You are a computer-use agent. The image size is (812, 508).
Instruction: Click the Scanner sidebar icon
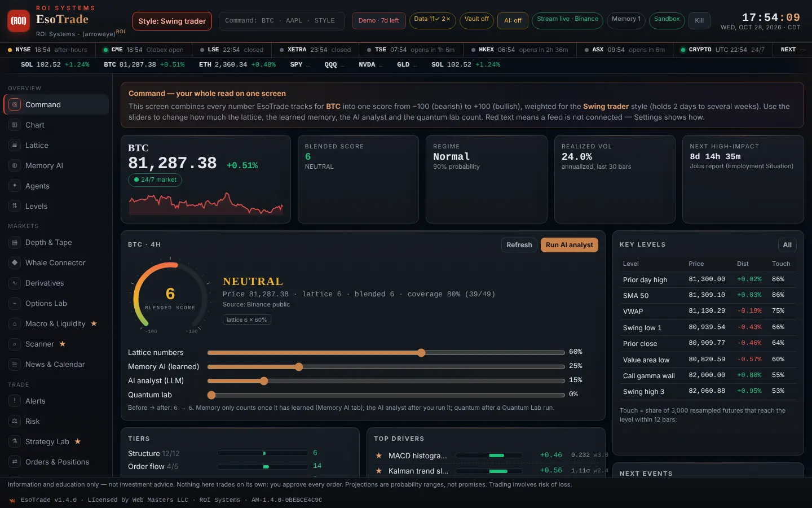pyautogui.click(x=15, y=344)
